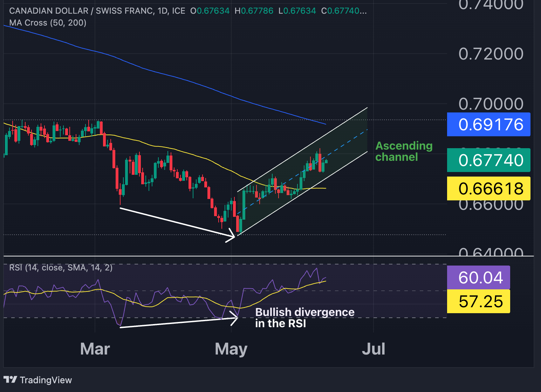Viewport: 541px width, 392px height.
Task: Click the Jul label on time axis
Action: [374, 349]
